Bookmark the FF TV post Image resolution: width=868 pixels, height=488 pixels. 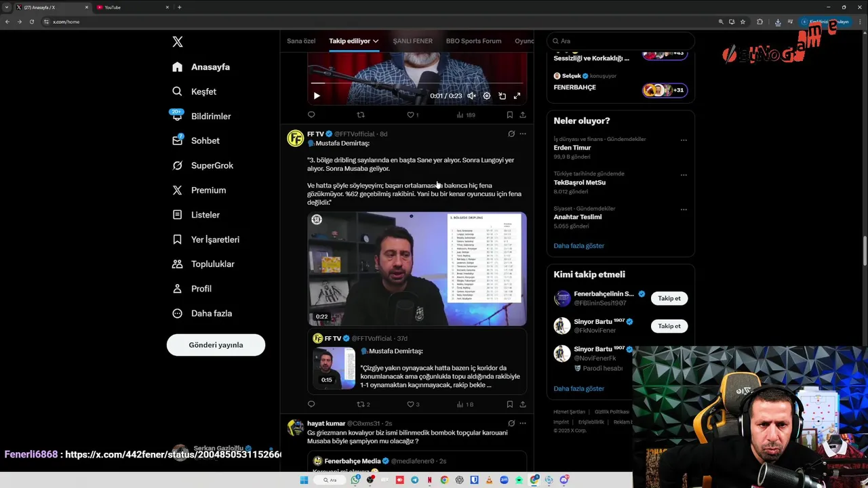coord(510,405)
